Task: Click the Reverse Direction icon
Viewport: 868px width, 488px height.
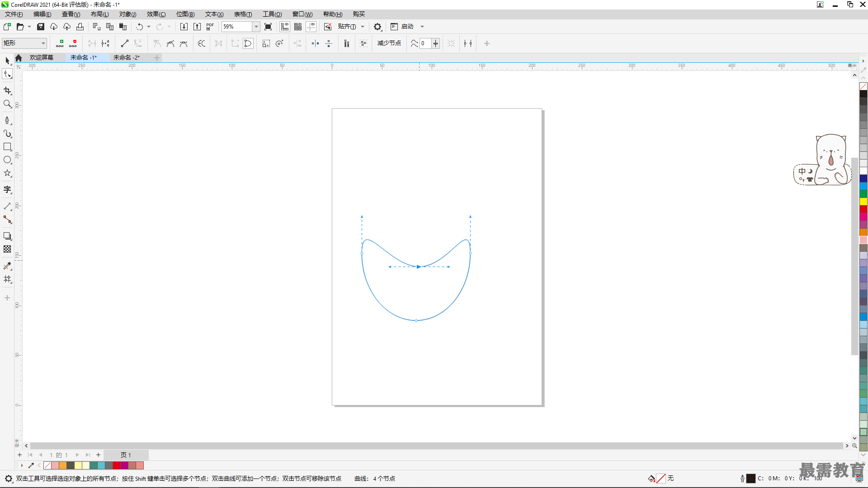Action: 202,43
